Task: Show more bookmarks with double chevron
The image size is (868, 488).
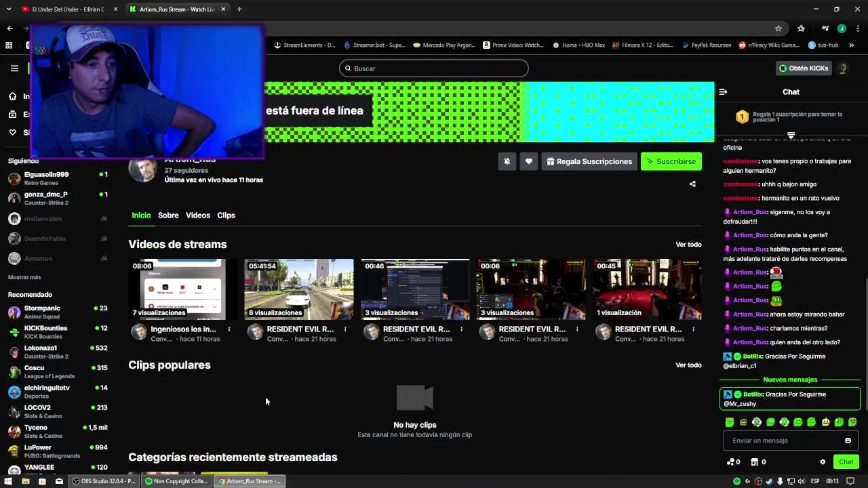Action: [852, 45]
